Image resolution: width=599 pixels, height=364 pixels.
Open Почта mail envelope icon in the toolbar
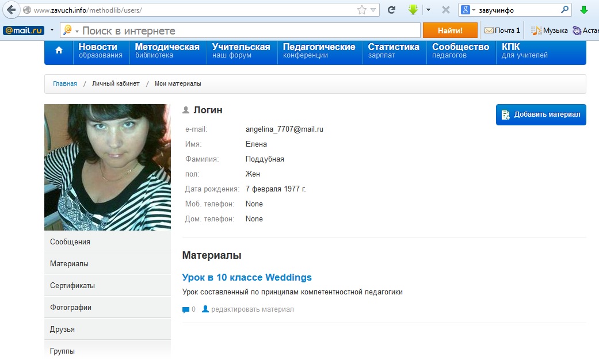tap(489, 30)
